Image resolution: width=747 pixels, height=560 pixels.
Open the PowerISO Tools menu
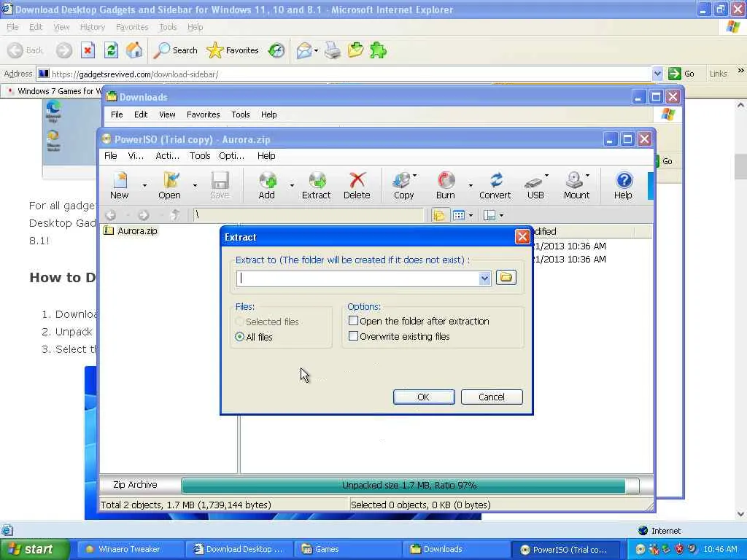200,156
